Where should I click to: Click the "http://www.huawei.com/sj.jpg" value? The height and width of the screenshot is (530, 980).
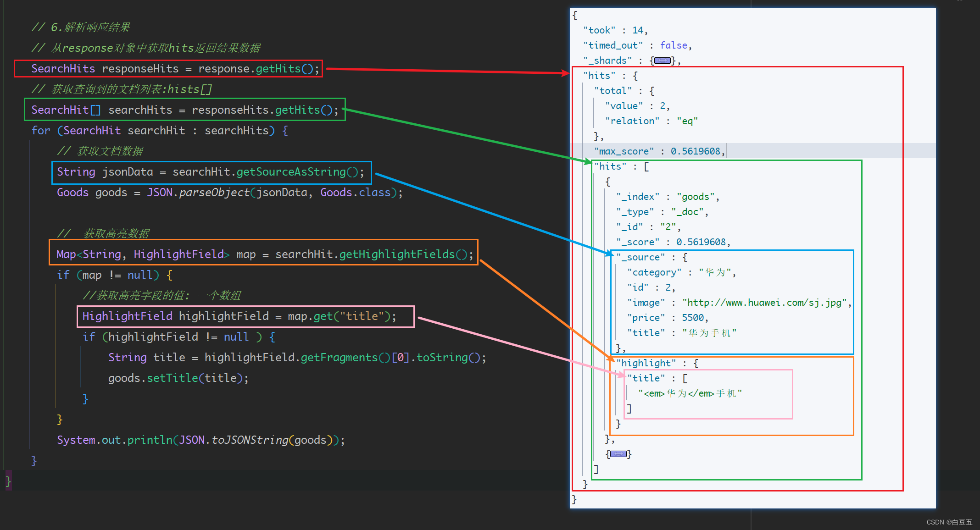pos(764,303)
